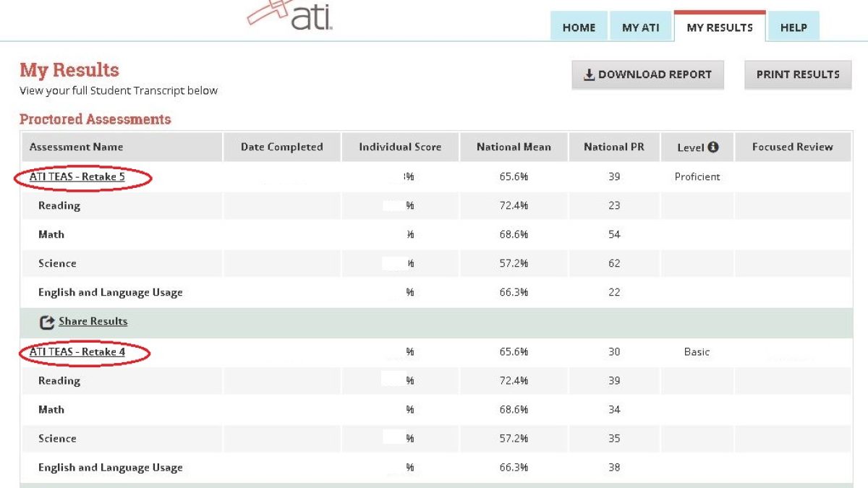Click the Level info icon

tap(713, 147)
